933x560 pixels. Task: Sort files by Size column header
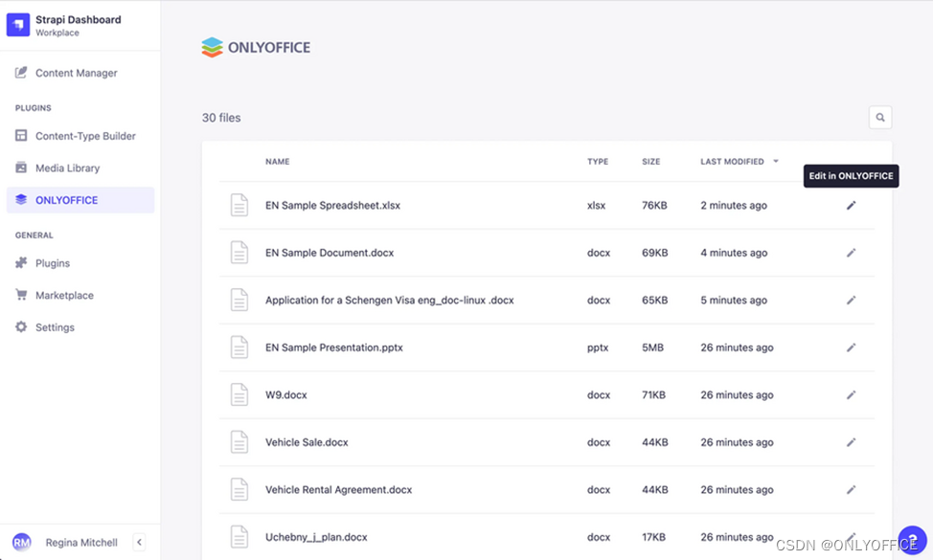pos(651,161)
